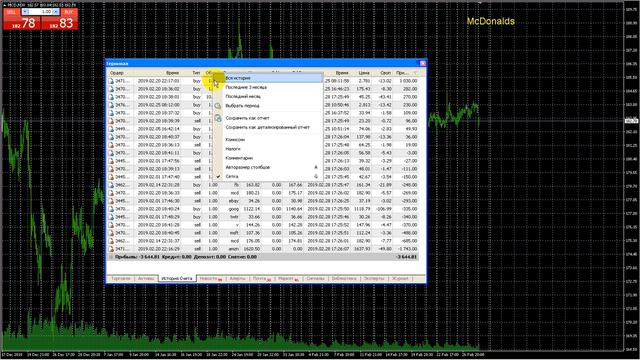
Task: Select the 'История Счета' tab
Action: (177, 278)
